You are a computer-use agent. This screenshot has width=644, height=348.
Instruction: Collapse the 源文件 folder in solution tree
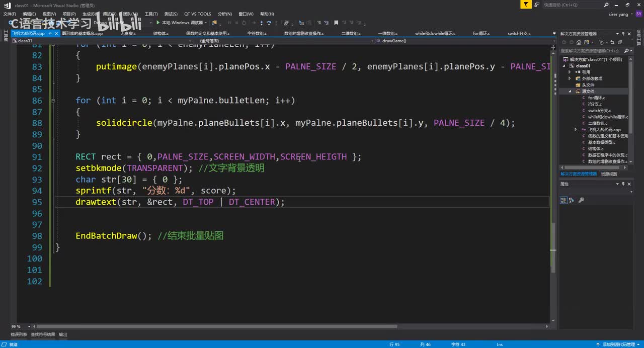570,92
